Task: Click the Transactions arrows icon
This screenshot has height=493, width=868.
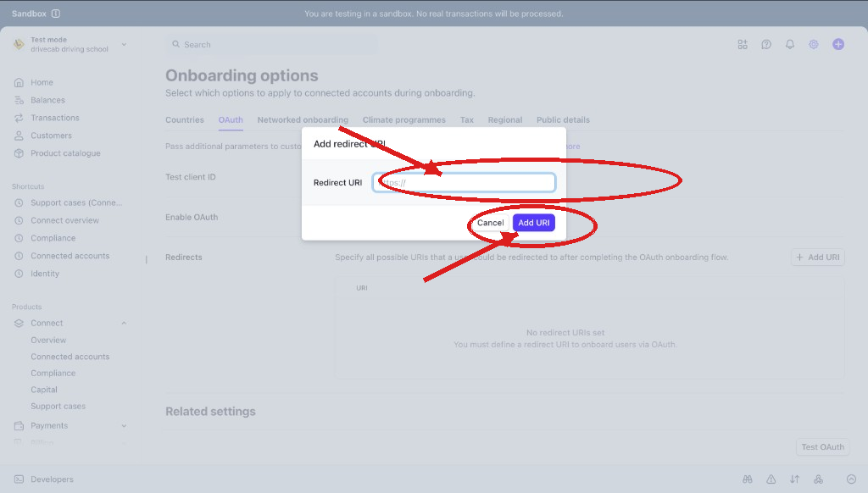Action: point(19,118)
